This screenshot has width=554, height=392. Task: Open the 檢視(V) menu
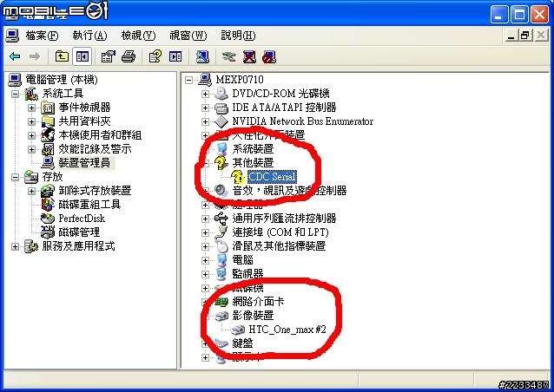click(138, 36)
